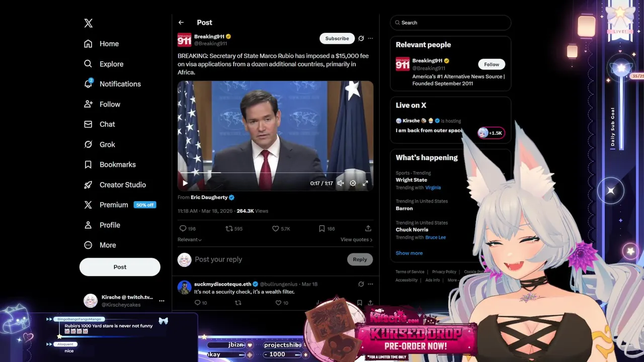
Task: Open the Virginia trending link
Action: coord(433,188)
